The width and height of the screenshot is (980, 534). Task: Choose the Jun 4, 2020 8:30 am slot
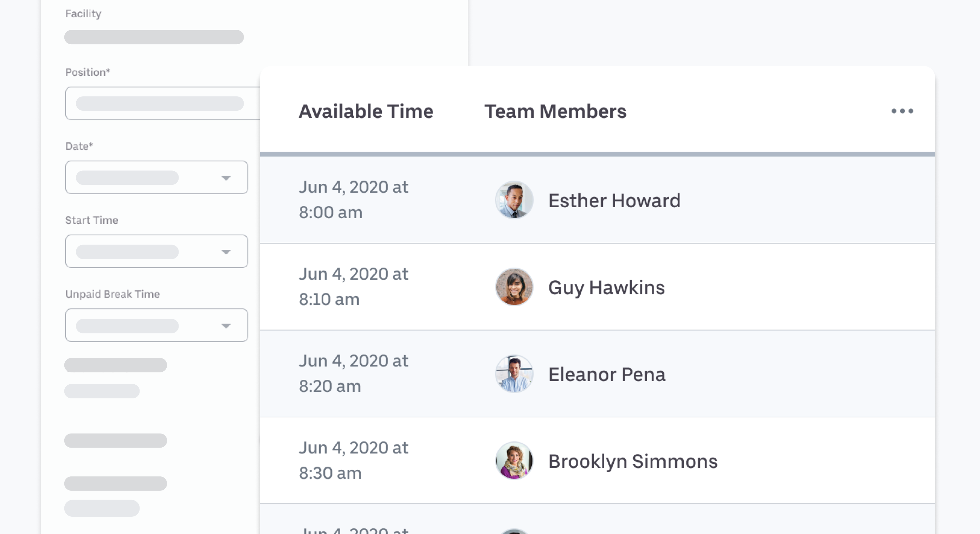coord(353,460)
